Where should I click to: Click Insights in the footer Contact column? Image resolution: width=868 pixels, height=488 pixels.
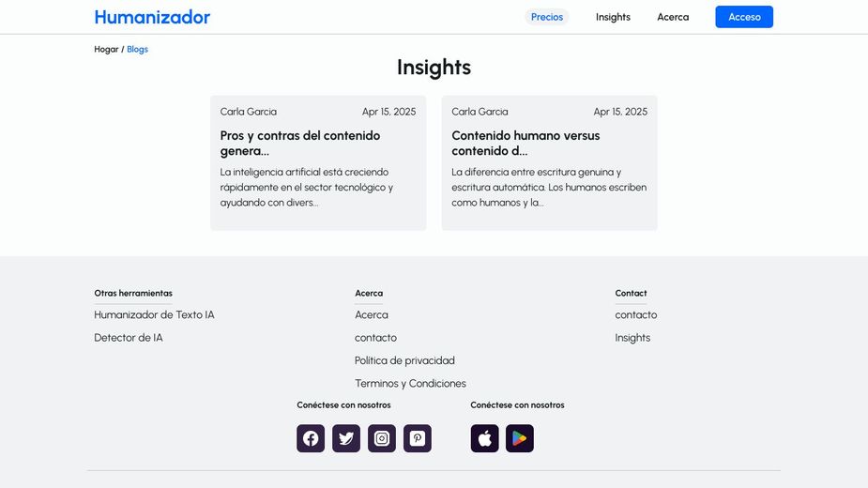632,338
